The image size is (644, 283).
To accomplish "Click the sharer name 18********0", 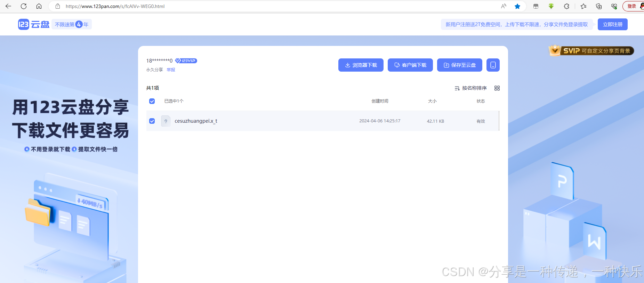I will click(x=159, y=61).
